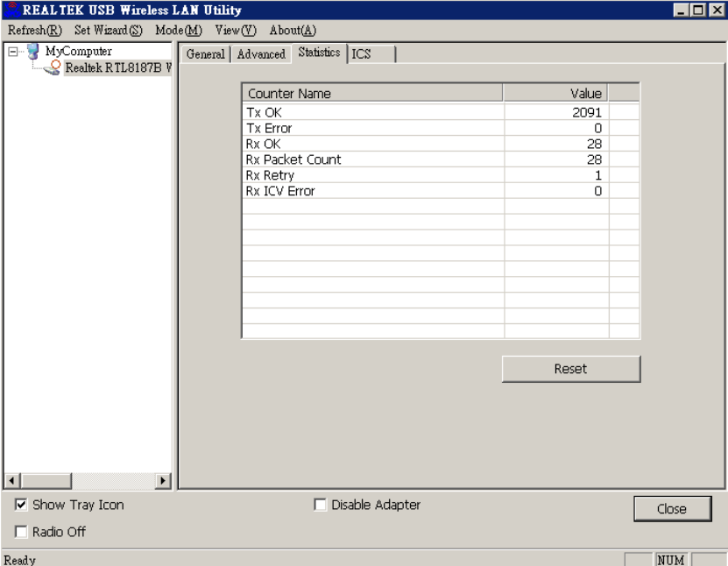Image resolution: width=728 pixels, height=566 pixels.
Task: Select the Rx OK row
Action: [441, 144]
